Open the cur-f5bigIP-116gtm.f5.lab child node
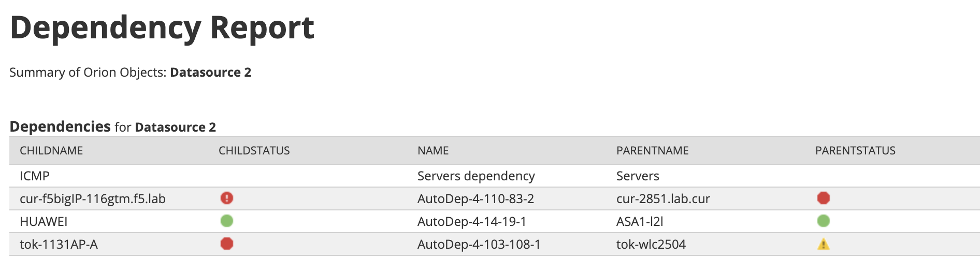980x256 pixels. click(x=93, y=199)
